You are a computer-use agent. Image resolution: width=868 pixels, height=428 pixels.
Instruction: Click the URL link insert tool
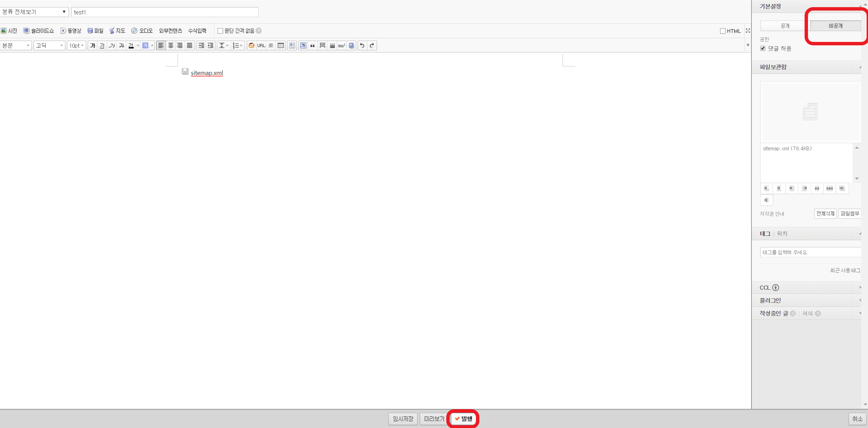[x=261, y=46]
